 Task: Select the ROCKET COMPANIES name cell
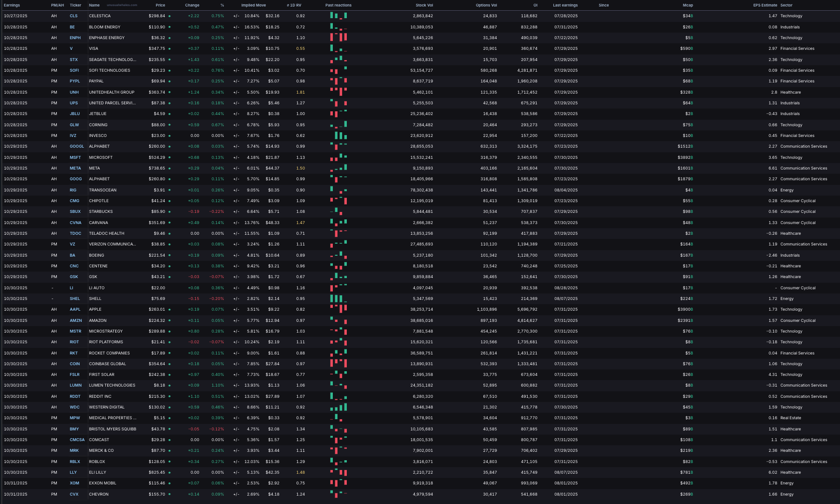click(x=109, y=353)
